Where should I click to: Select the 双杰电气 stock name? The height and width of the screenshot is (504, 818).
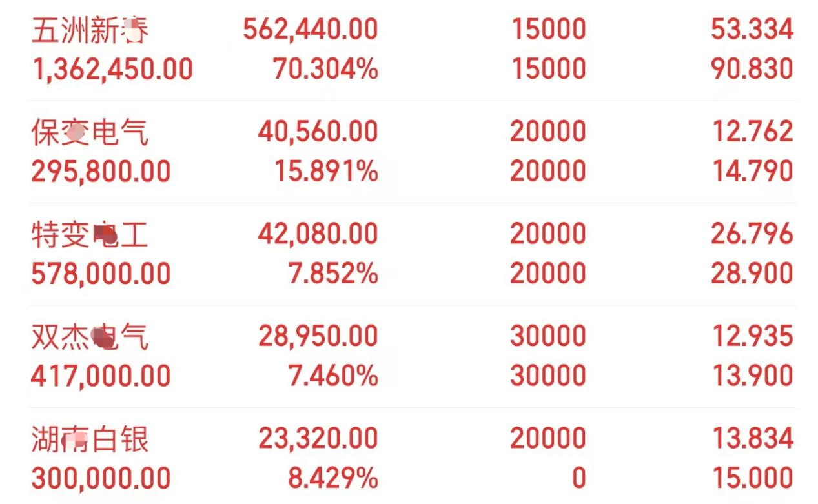[90, 336]
